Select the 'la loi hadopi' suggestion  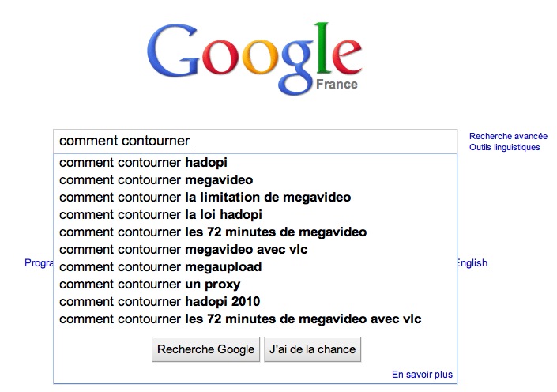click(x=160, y=215)
